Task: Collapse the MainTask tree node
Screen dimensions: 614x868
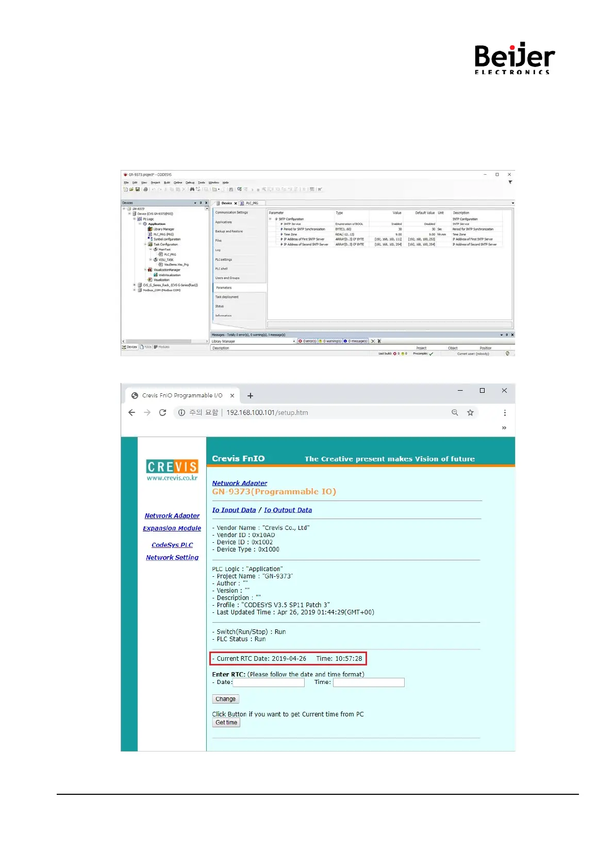Action: [x=151, y=249]
